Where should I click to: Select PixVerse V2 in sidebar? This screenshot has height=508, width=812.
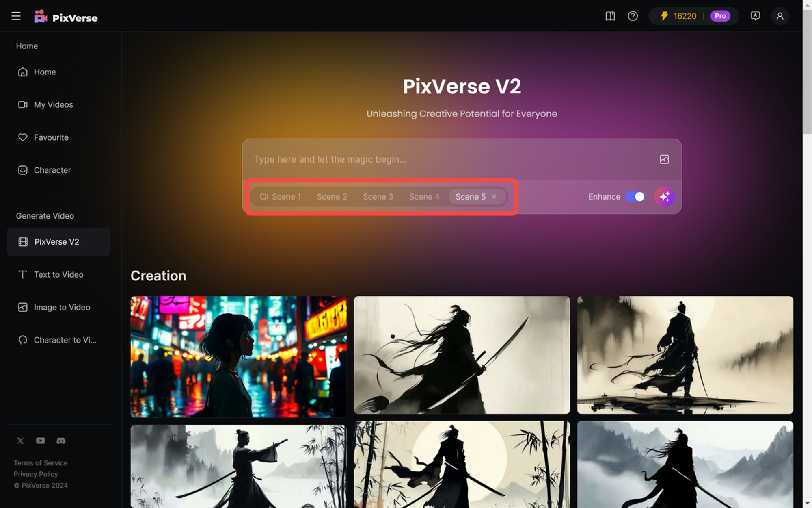58,242
